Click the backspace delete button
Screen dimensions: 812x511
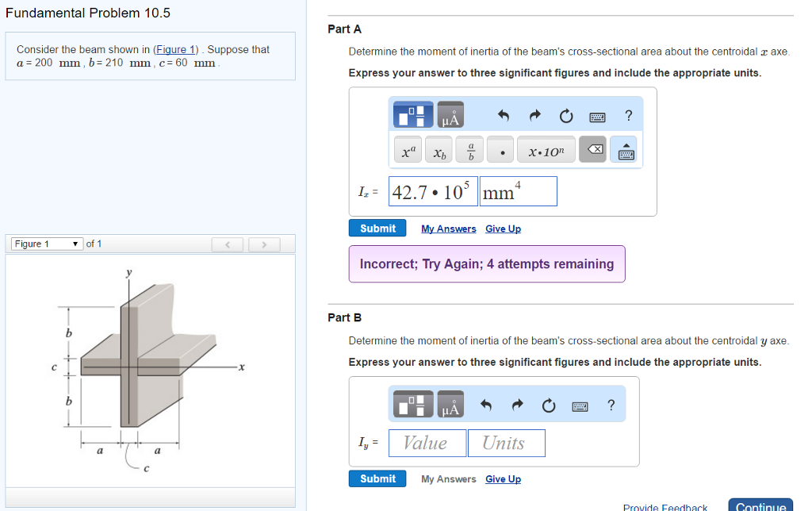593,150
